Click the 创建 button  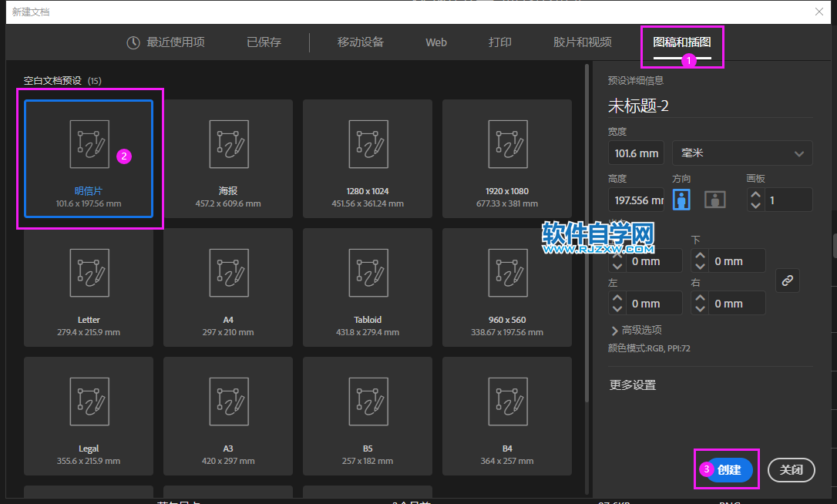pos(728,469)
